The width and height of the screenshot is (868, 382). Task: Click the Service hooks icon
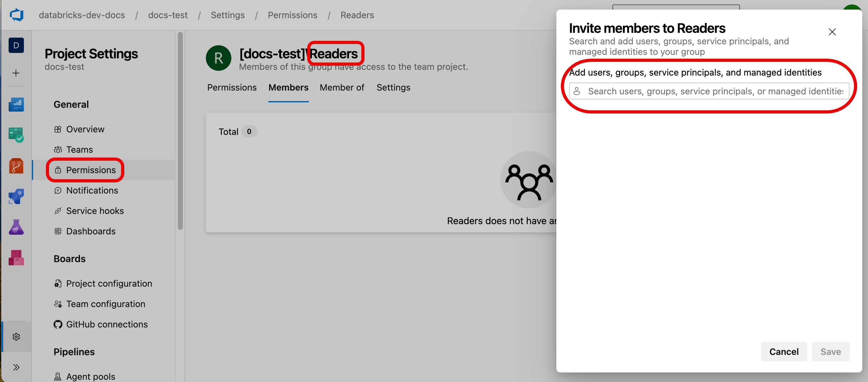point(57,211)
